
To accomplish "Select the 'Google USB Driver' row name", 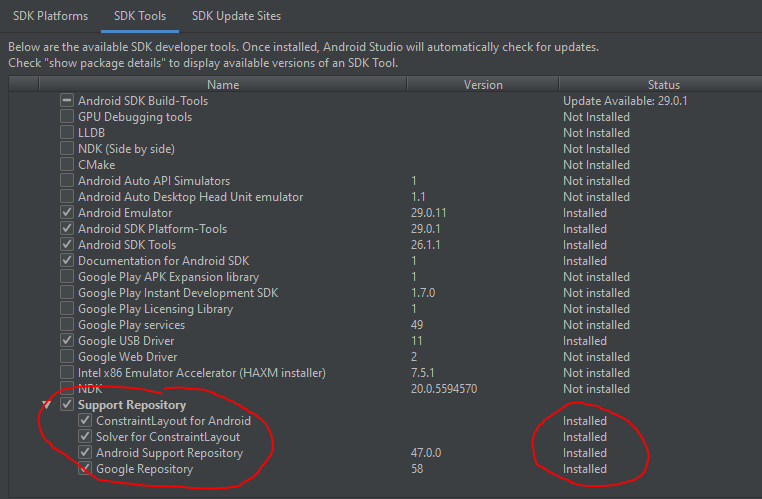I will [x=126, y=341].
